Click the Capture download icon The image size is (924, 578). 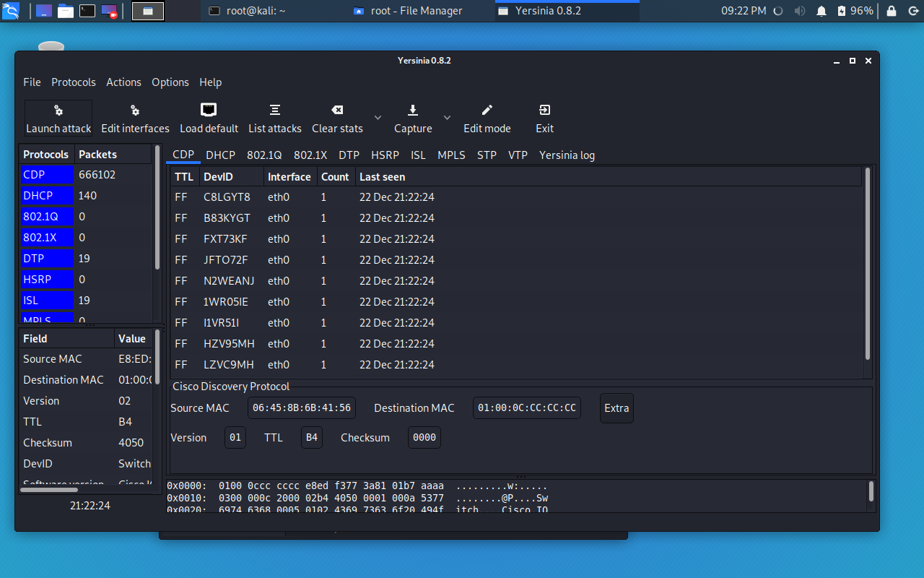413,111
